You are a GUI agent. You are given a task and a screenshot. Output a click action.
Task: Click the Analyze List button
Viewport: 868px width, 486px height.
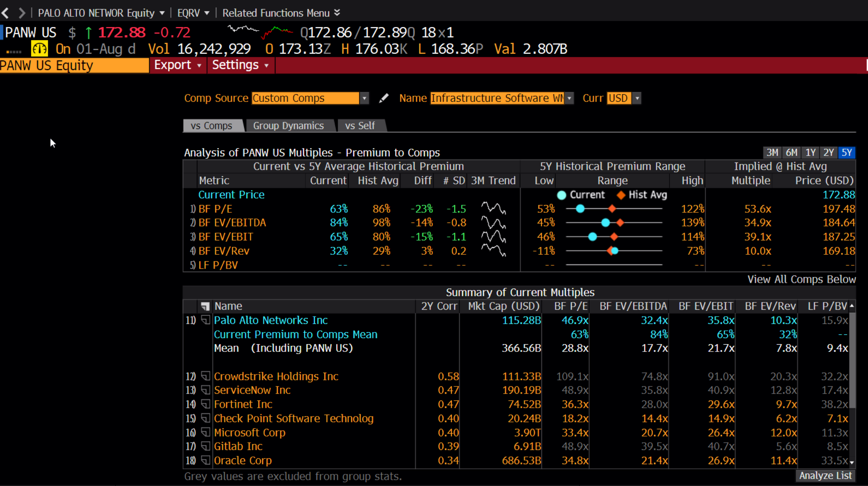click(x=825, y=476)
